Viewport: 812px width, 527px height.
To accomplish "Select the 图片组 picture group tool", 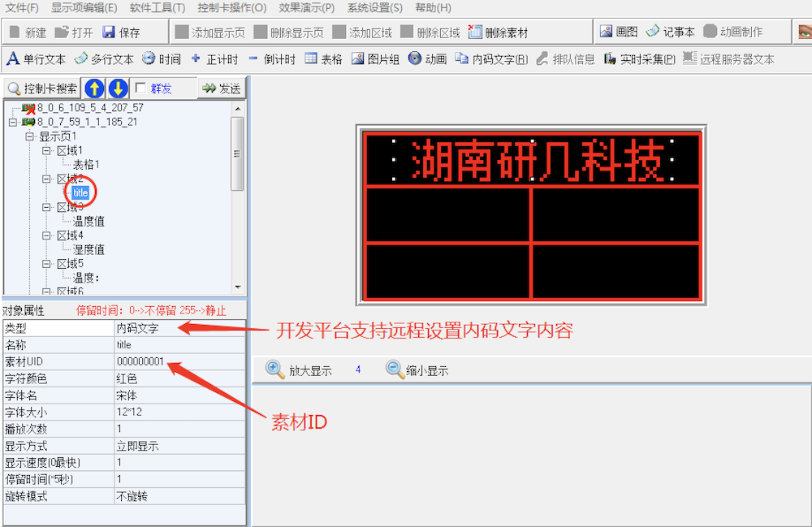I will (375, 59).
